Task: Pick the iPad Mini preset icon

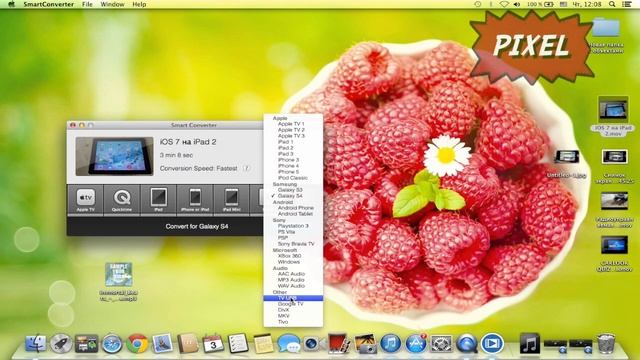Action: [x=231, y=199]
